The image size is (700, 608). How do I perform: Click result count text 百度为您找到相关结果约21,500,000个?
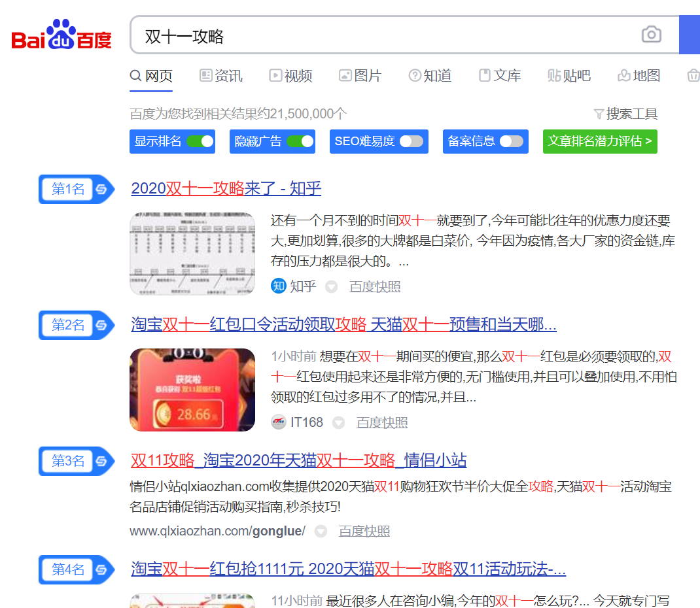(x=238, y=114)
